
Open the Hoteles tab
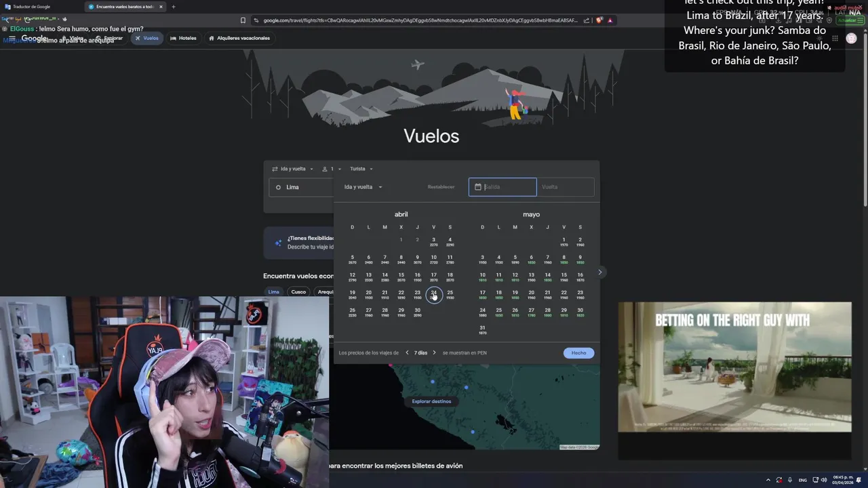(183, 38)
